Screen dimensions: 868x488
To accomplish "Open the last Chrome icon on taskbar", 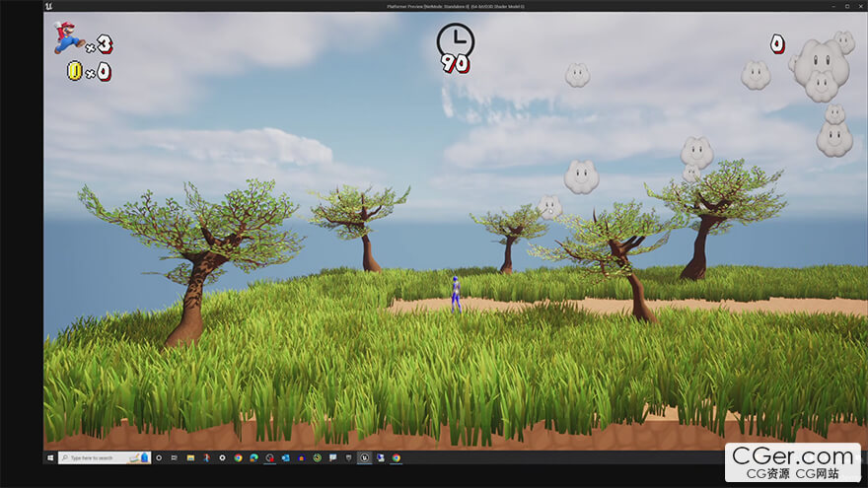I will click(x=397, y=458).
